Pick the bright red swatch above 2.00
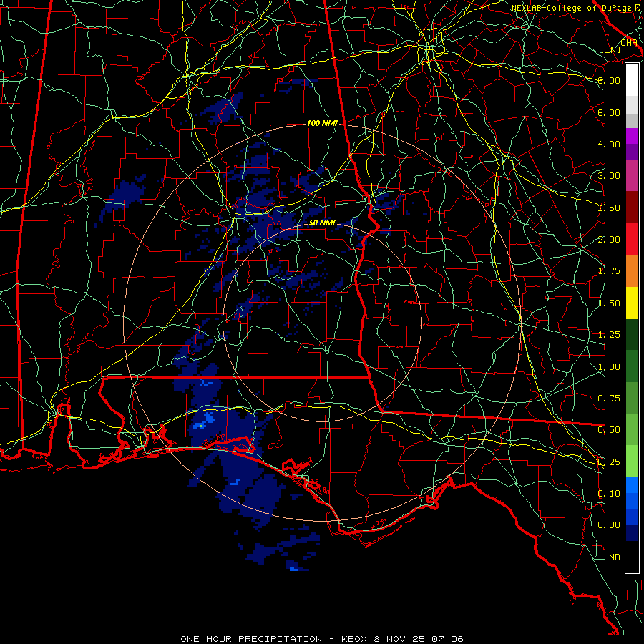The width and height of the screenshot is (644, 644). coord(632,239)
